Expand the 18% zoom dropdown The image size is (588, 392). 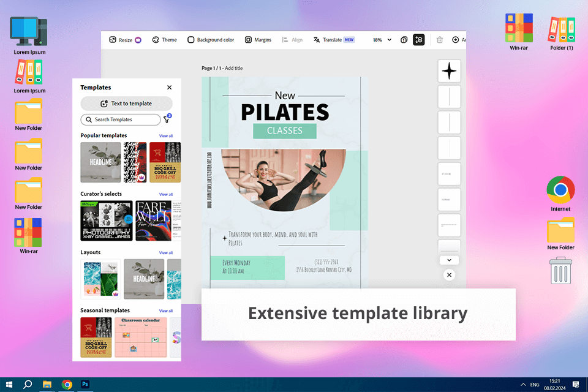(x=382, y=40)
